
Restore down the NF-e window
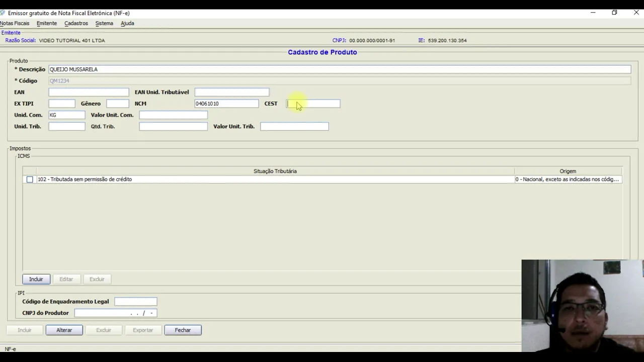coord(614,13)
